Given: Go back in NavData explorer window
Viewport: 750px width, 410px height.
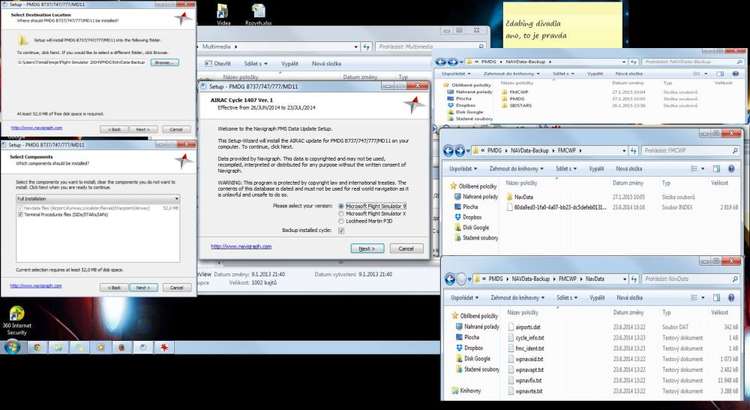Looking at the screenshot, I should click(450, 279).
